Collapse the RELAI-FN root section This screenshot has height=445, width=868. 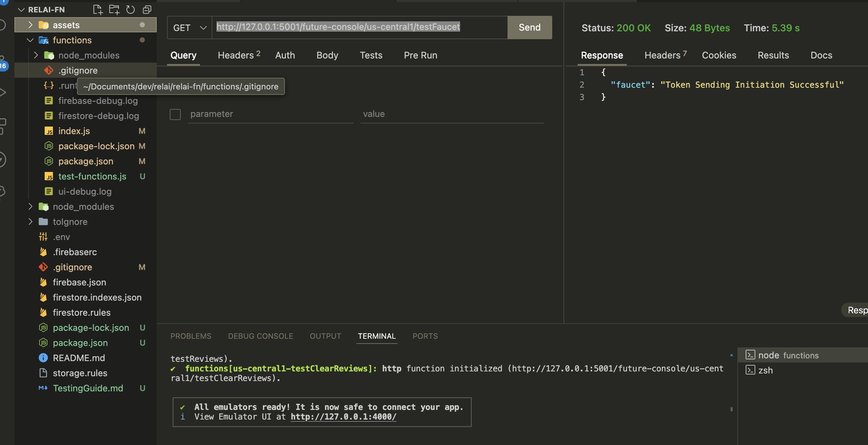21,10
